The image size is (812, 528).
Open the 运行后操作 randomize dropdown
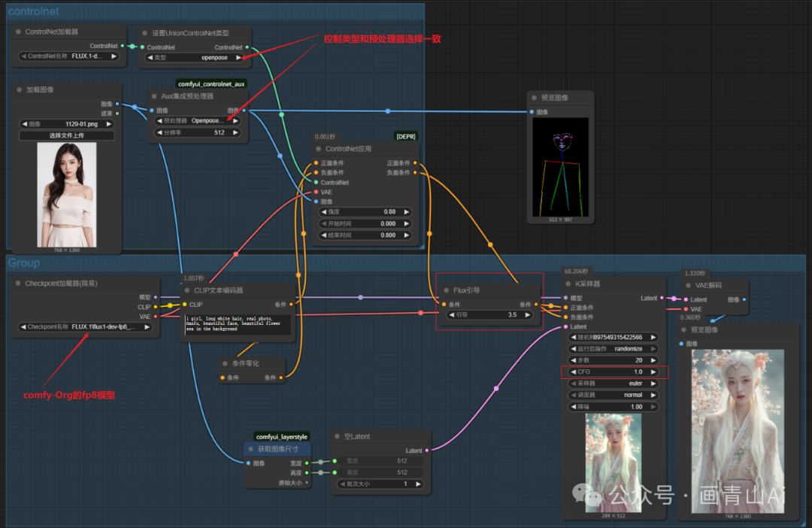614,349
